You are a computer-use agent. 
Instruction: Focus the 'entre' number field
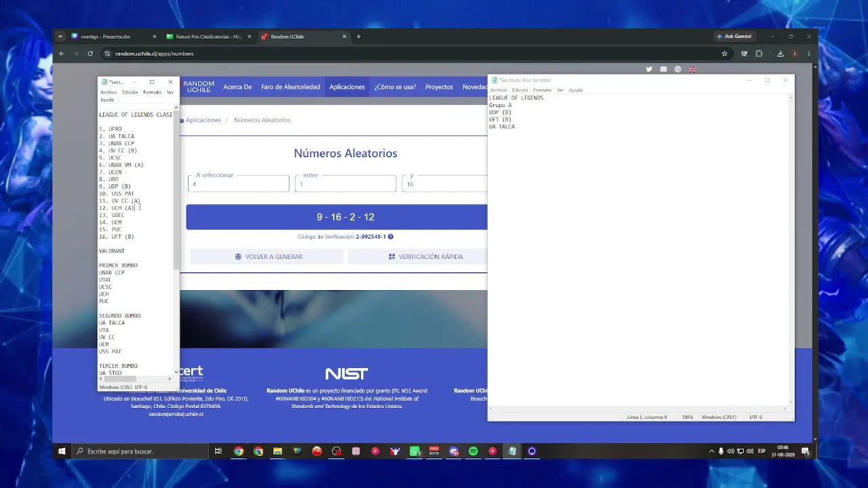pyautogui.click(x=346, y=184)
